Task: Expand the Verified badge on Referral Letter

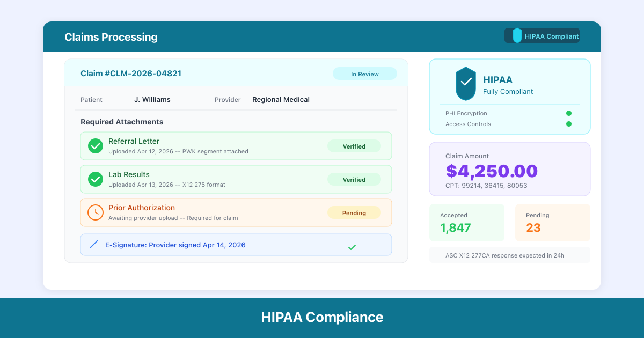Action: pos(354,146)
